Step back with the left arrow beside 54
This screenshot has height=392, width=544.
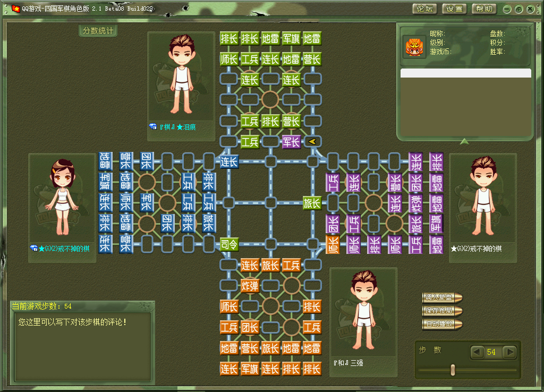click(x=477, y=352)
